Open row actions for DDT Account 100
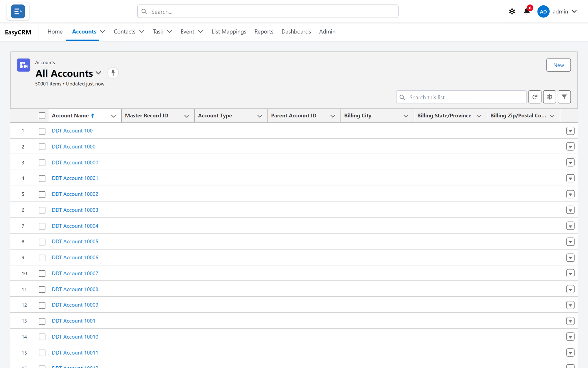Image resolution: width=588 pixels, height=368 pixels. tap(570, 131)
